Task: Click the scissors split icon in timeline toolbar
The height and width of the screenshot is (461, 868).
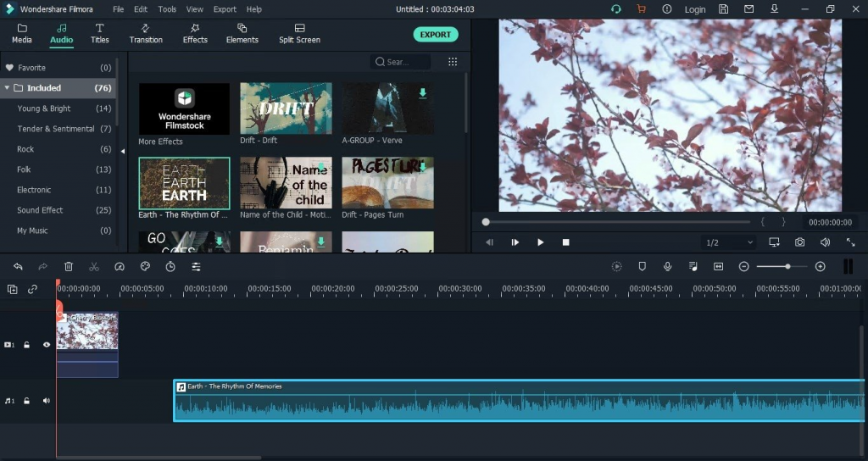Action: pyautogui.click(x=94, y=267)
